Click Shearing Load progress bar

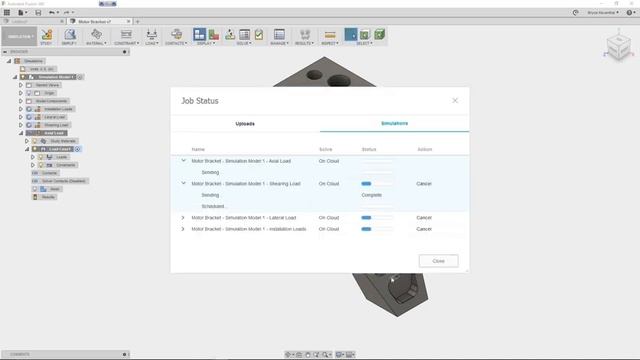tap(377, 184)
